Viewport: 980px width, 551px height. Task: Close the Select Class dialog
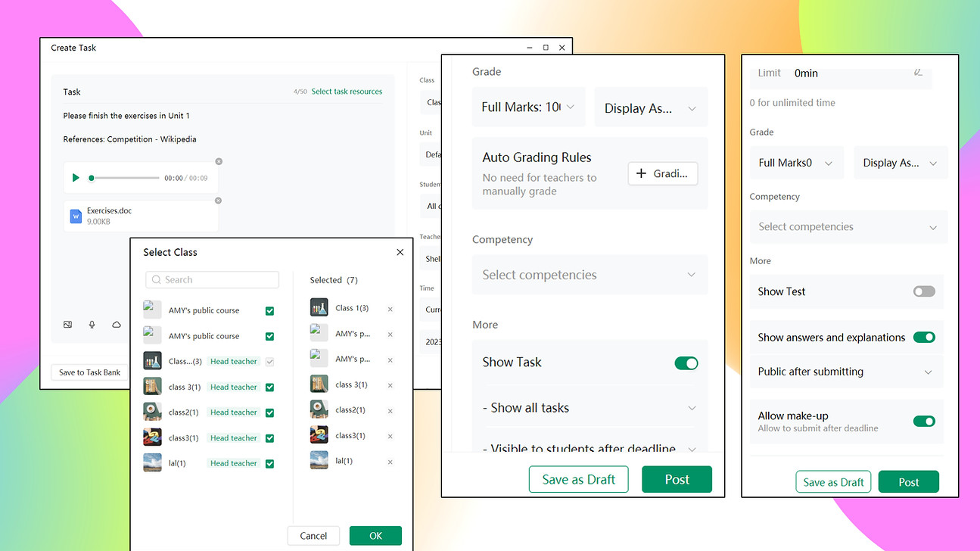pyautogui.click(x=400, y=252)
